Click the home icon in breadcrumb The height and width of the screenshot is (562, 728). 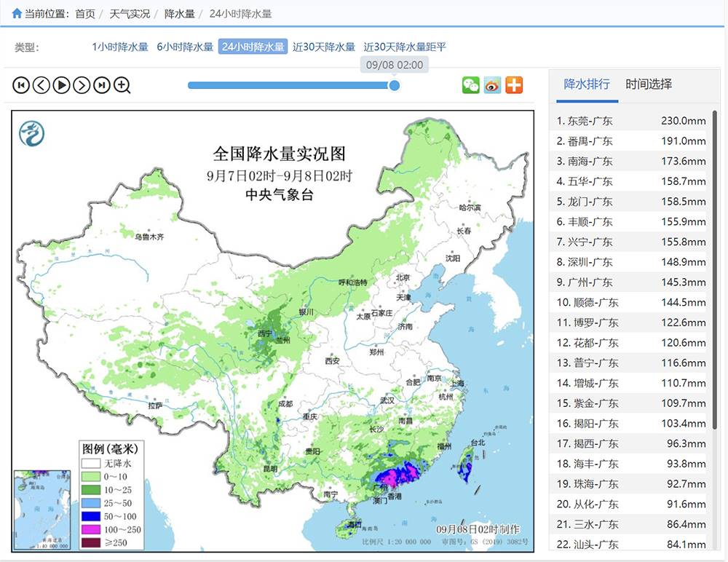coord(17,13)
